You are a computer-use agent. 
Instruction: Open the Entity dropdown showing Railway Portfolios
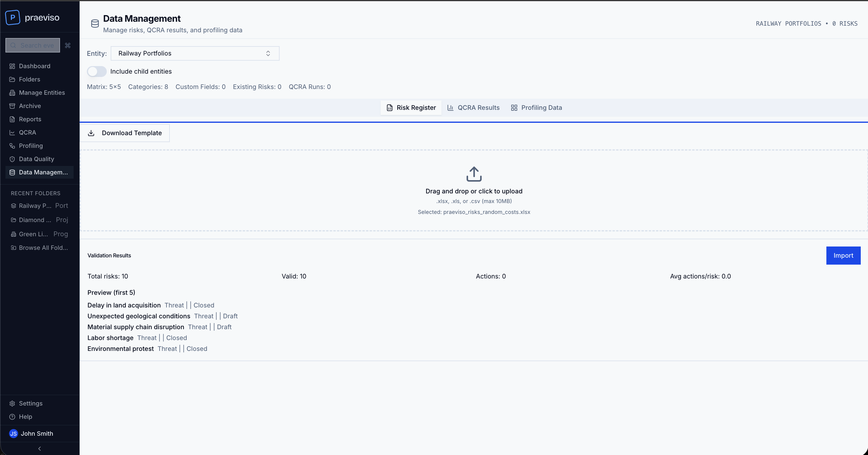pos(195,53)
